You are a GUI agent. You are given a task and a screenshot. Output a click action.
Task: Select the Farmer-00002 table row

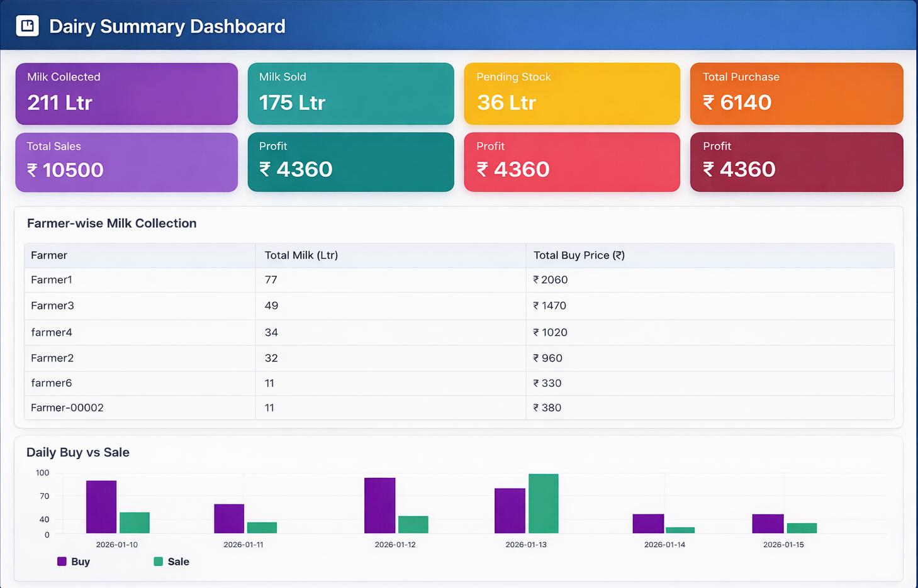(x=459, y=408)
